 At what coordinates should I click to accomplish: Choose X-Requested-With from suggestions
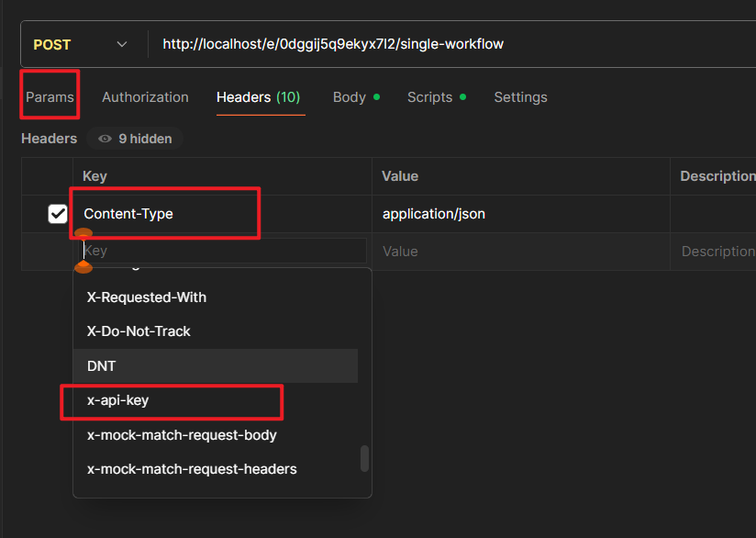tap(147, 297)
